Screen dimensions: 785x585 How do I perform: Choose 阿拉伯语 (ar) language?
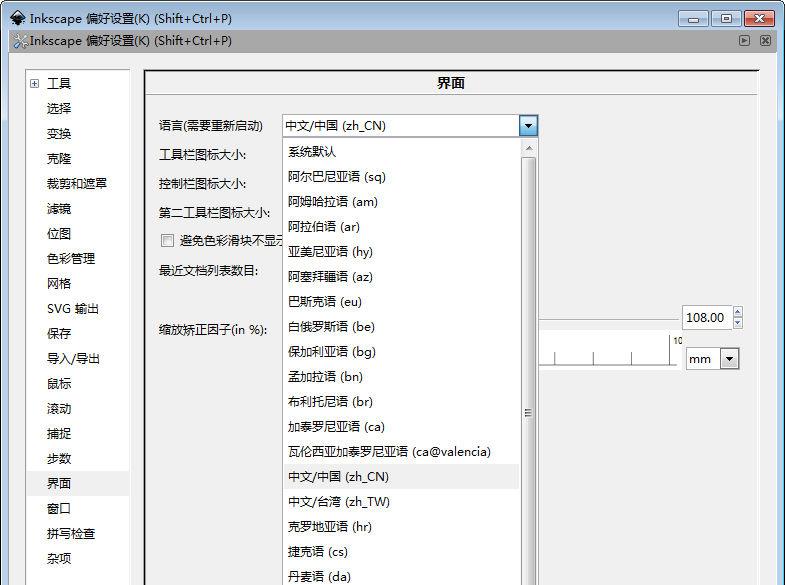401,227
